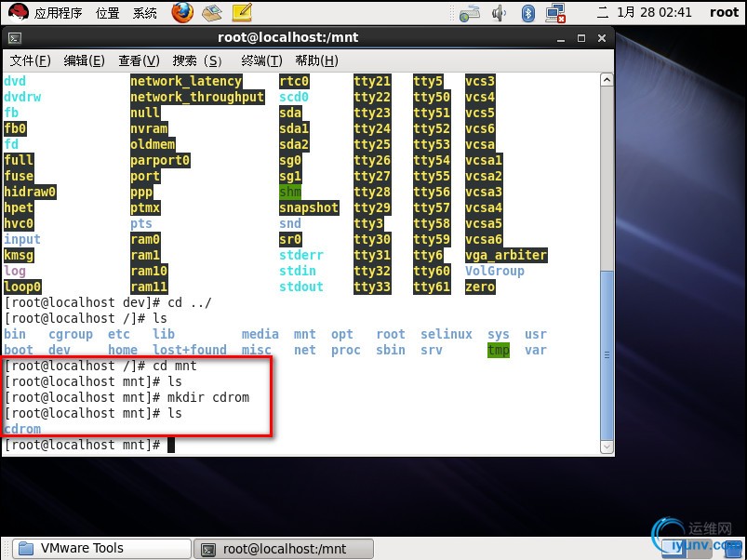The height and width of the screenshot is (560, 747).
Task: Click the green highlighted 'shm' entry
Action: [x=290, y=192]
